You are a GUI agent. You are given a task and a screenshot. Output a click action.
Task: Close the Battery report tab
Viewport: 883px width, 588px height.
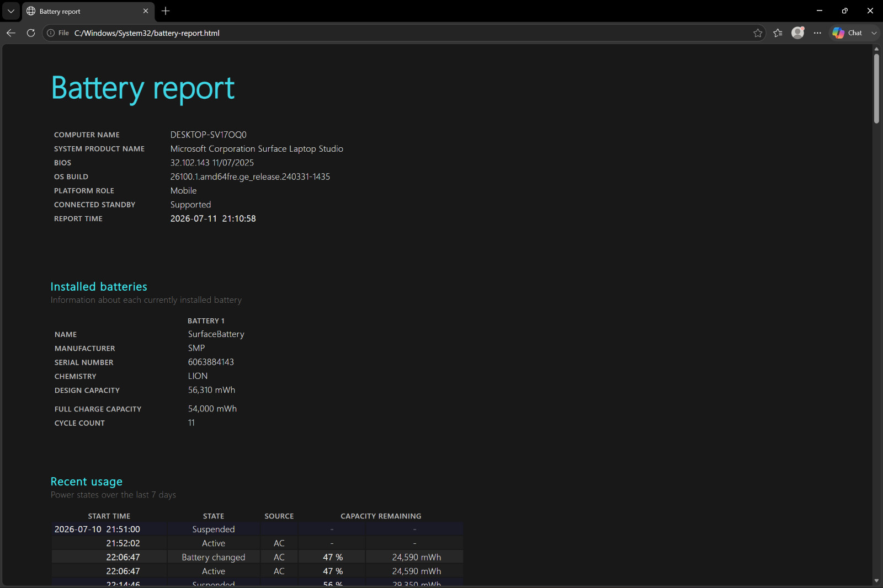point(146,11)
